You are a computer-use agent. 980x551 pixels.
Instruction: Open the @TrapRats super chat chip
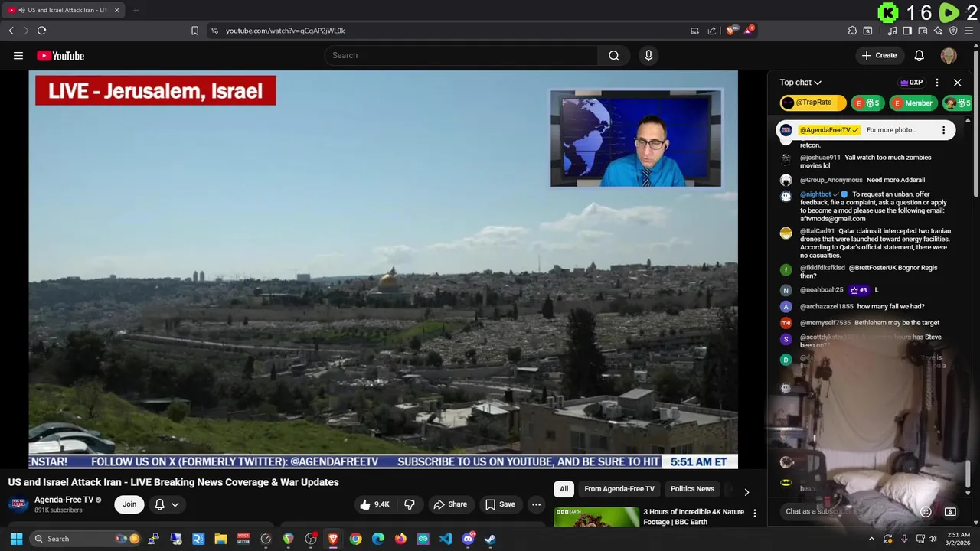tap(812, 103)
